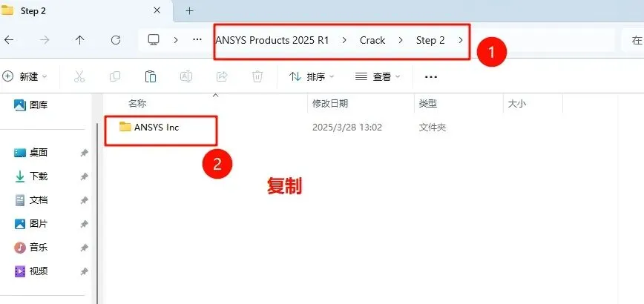Screen dimensions: 644x304
Task: Click Step 2 breadcrumb segment
Action: (x=430, y=40)
